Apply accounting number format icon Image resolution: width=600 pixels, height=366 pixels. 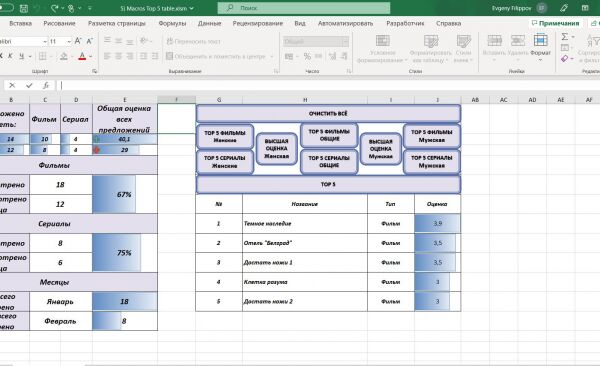click(289, 56)
